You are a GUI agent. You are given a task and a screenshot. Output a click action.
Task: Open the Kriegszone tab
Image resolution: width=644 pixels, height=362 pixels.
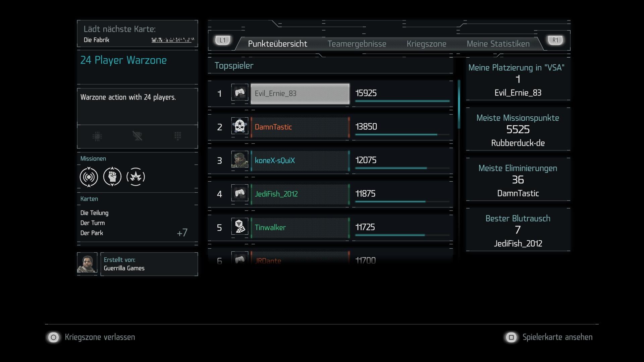click(426, 44)
